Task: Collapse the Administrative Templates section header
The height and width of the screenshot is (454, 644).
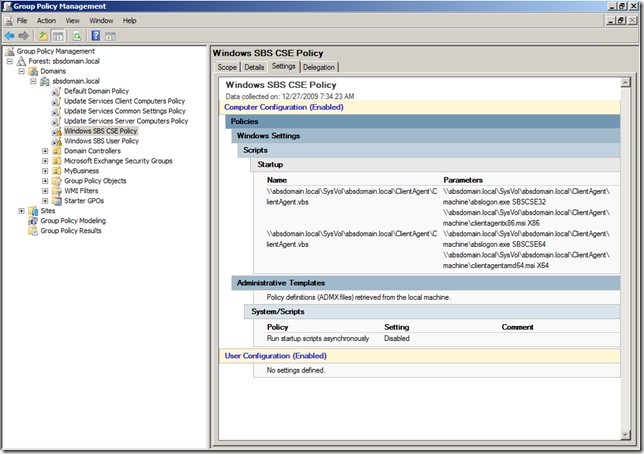Action: (x=426, y=283)
